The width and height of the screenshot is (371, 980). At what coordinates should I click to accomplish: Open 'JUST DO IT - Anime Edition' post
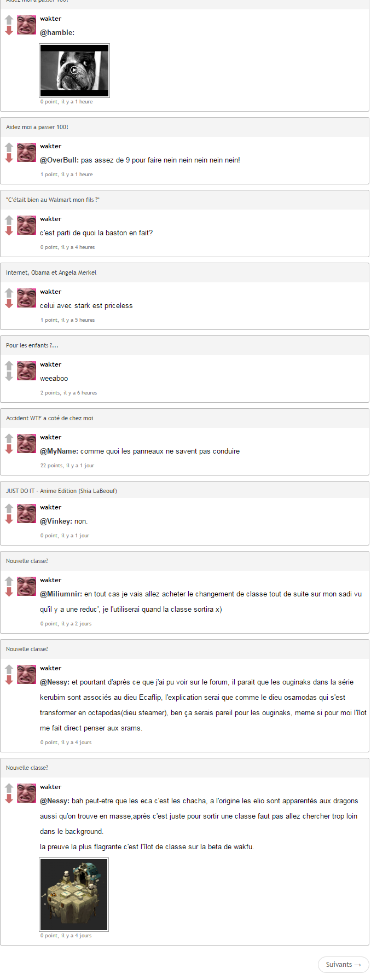coord(61,491)
